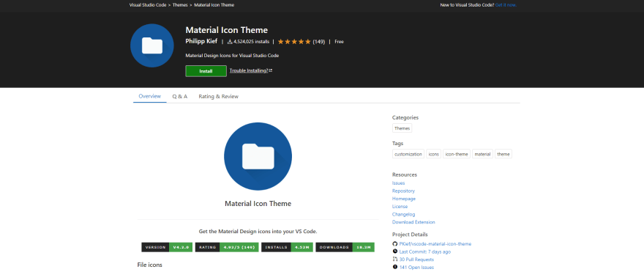Click the Rating badge
Image resolution: width=644 pixels, height=272 pixels.
point(227,247)
